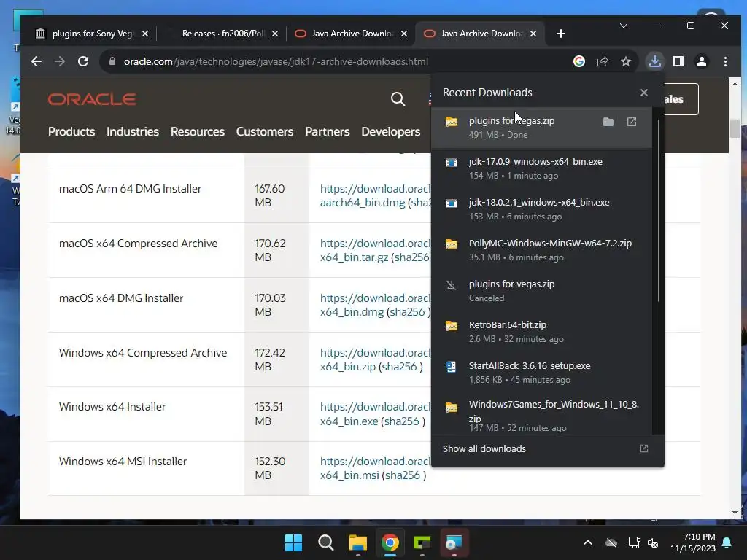Click the forward navigation arrow

click(x=60, y=61)
